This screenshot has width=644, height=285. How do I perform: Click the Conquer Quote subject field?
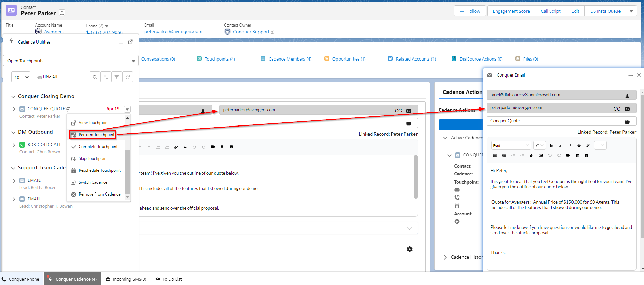[561, 121]
